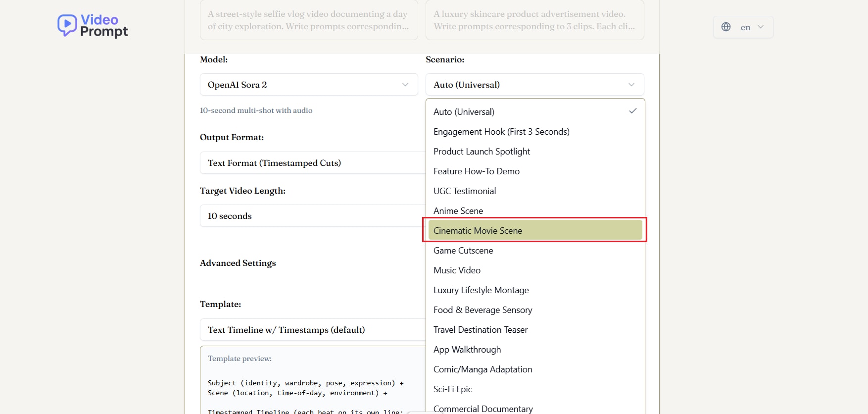Open the OpenAI Sora 2 model dropdown
Screen dimensions: 868x414
point(309,85)
